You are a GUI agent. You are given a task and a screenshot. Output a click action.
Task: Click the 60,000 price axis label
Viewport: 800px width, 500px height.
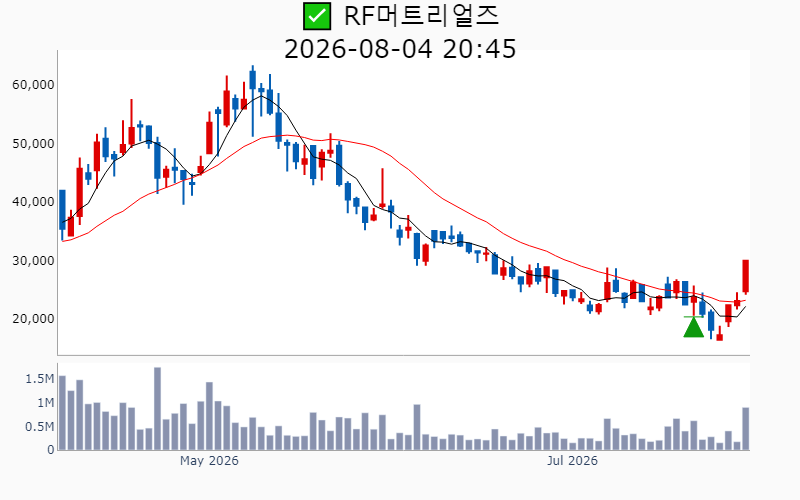[33, 85]
